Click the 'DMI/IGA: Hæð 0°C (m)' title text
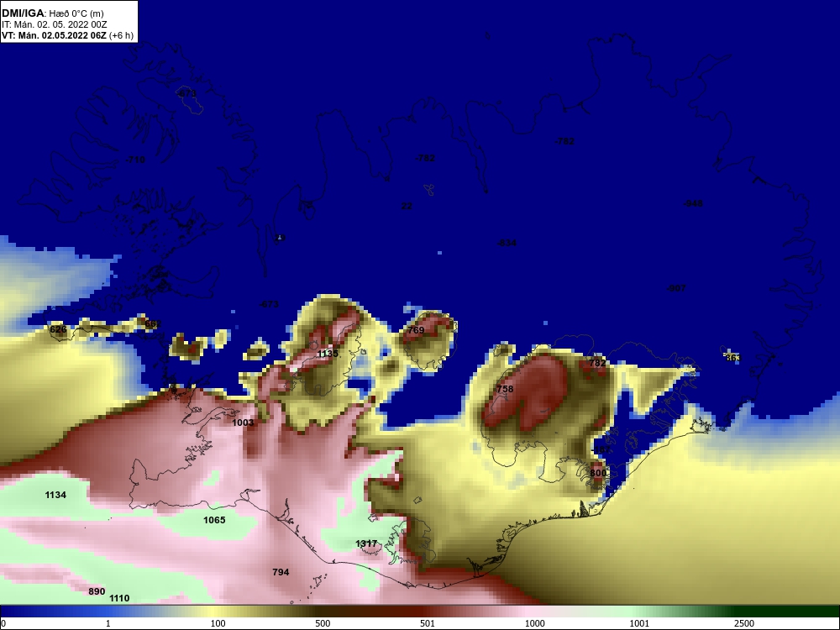 (52, 13)
